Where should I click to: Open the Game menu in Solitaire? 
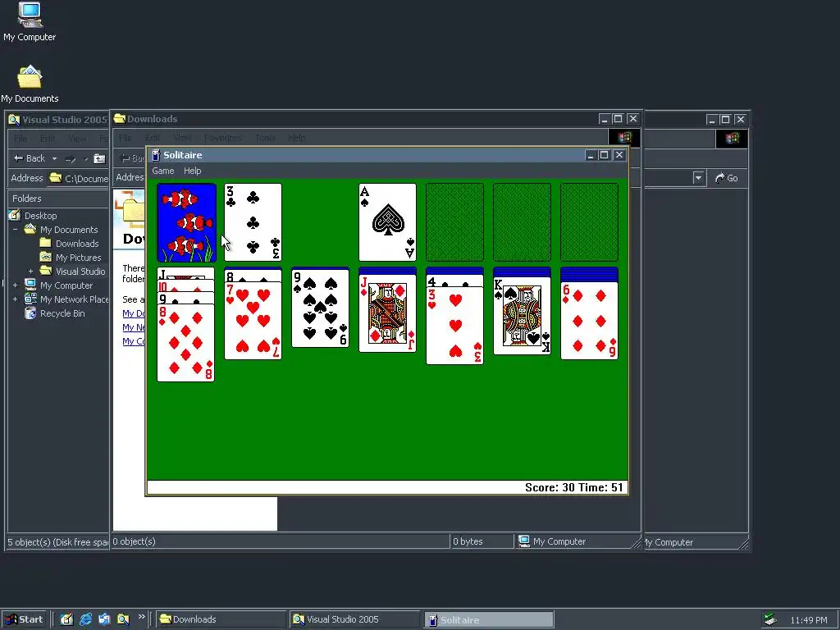pos(163,171)
